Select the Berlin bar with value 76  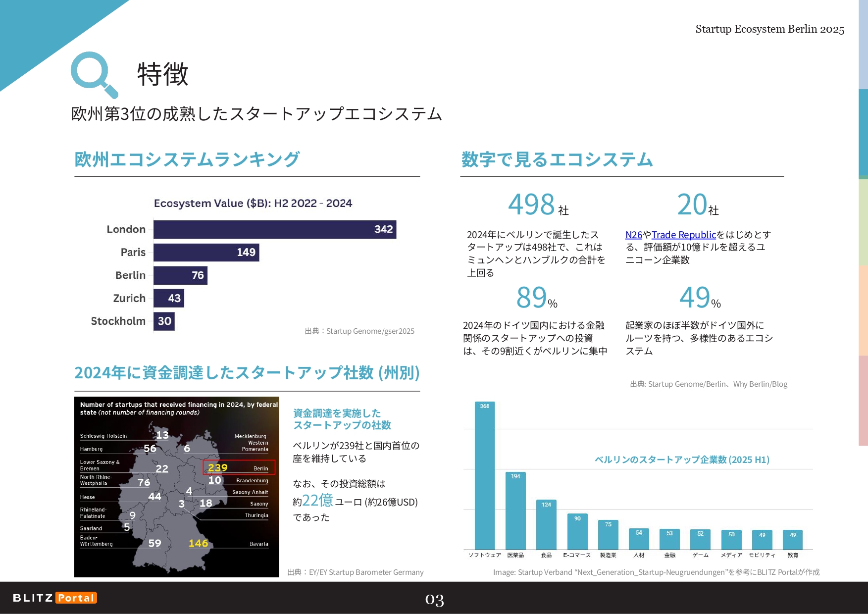(x=180, y=275)
